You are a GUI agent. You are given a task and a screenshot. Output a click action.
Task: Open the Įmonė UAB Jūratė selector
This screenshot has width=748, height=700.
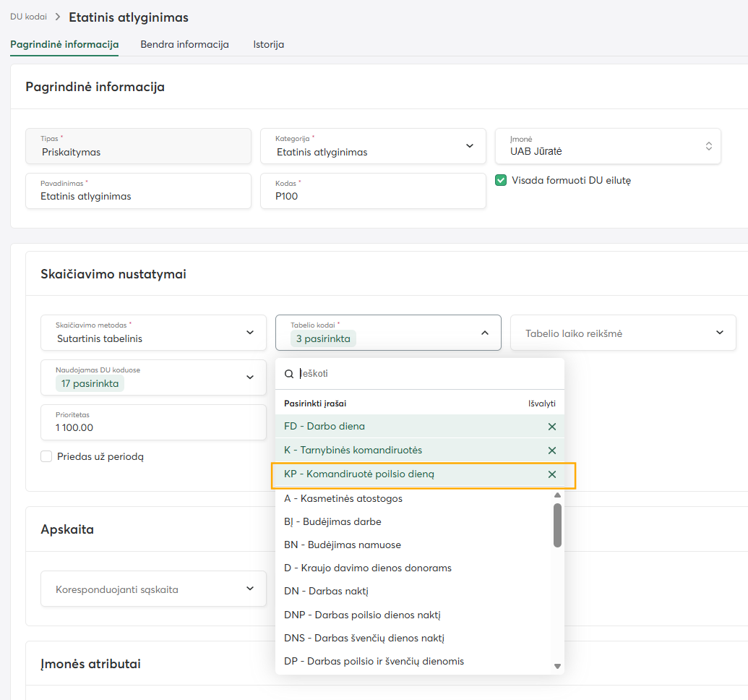pyautogui.click(x=608, y=146)
